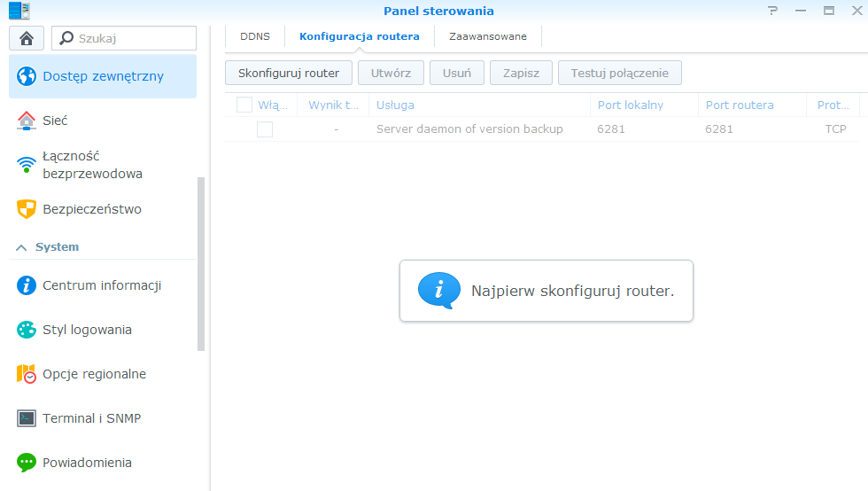Click the help question mark icon
This screenshot has width=868, height=491.
pos(773,12)
